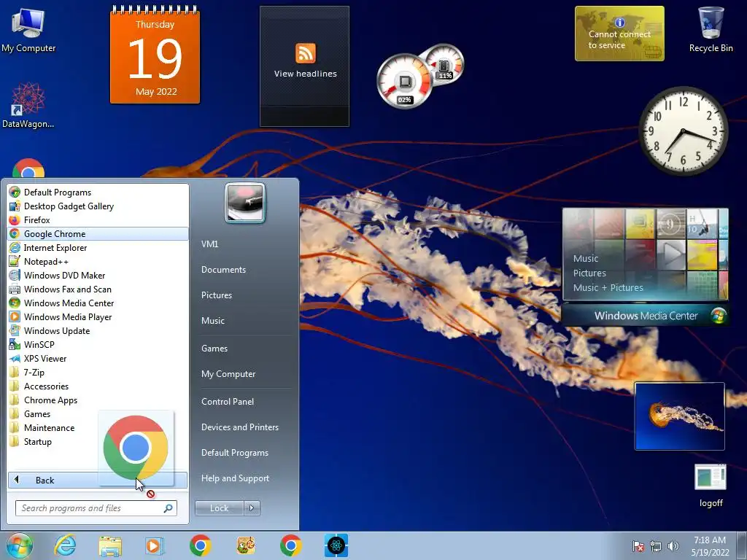Open the calendar gadget showing 19
The image size is (747, 560).
pos(155,56)
